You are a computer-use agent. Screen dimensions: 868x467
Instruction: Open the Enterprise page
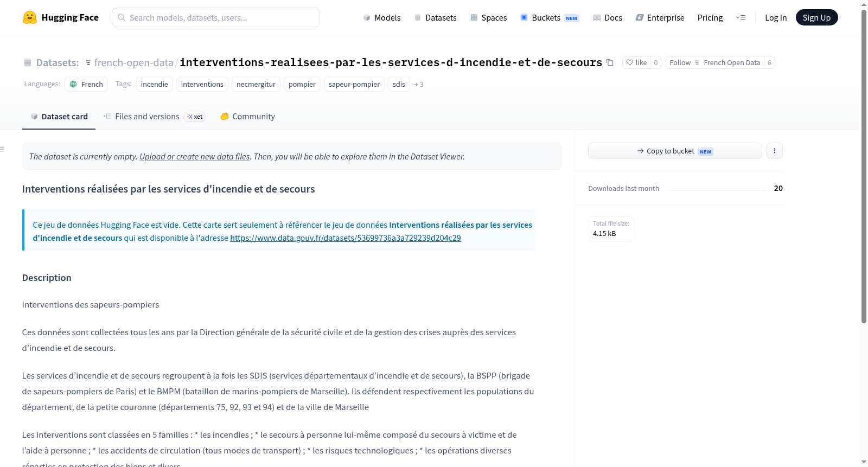point(660,17)
